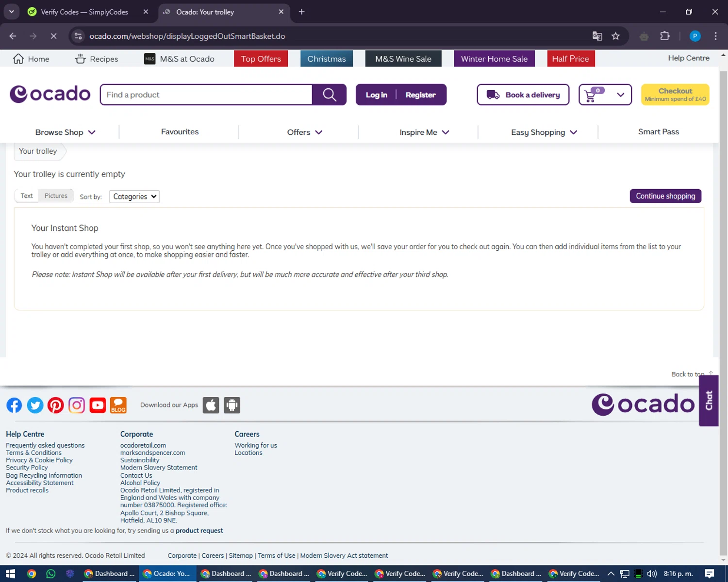
Task: Download the Android app icon
Action: pyautogui.click(x=232, y=405)
